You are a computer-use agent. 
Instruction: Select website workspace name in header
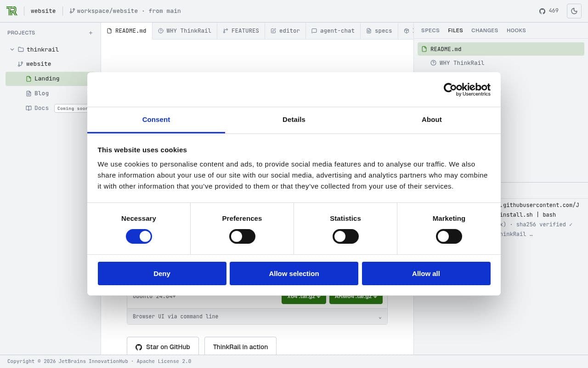[x=43, y=11]
